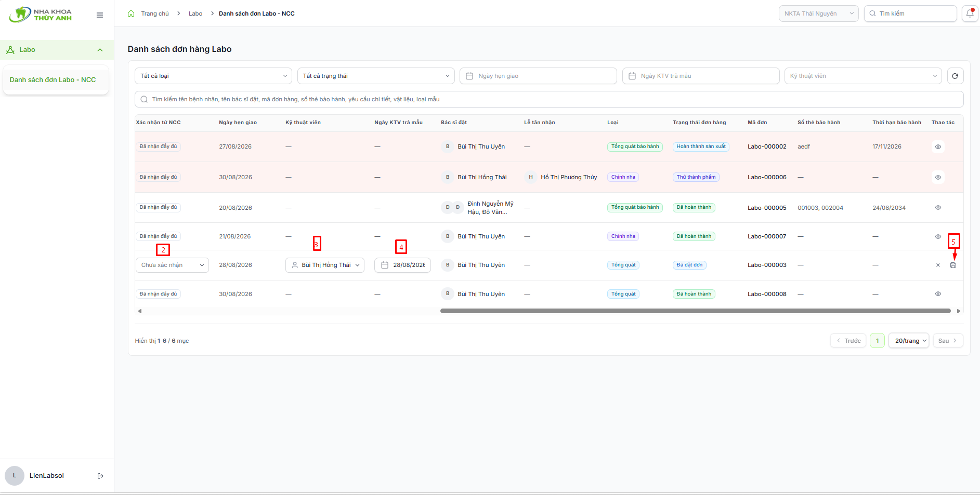Image resolution: width=980 pixels, height=495 pixels.
Task: Open the 'Tất cả loại' dropdown
Action: 213,76
